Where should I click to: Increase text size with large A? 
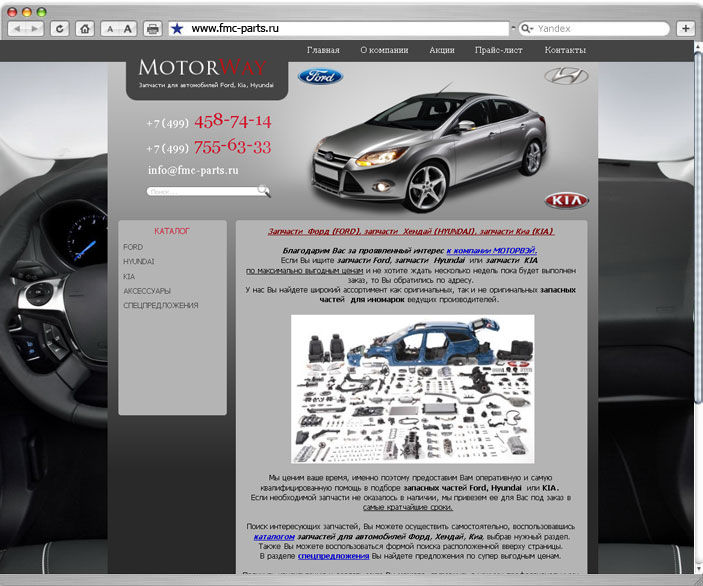pyautogui.click(x=128, y=29)
